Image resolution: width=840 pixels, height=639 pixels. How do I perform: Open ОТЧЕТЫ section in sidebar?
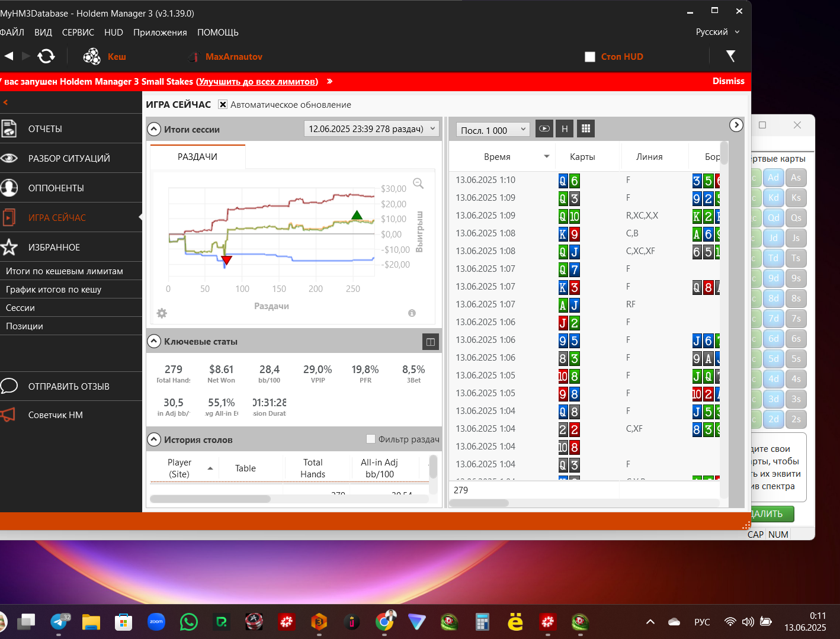point(71,129)
